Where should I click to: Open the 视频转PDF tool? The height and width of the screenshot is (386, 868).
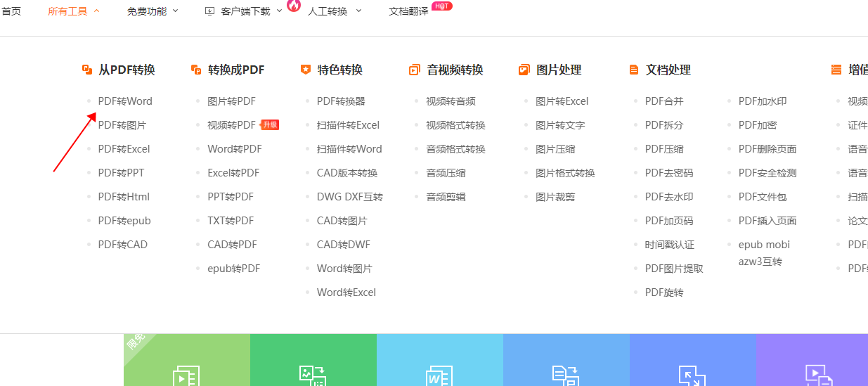232,125
